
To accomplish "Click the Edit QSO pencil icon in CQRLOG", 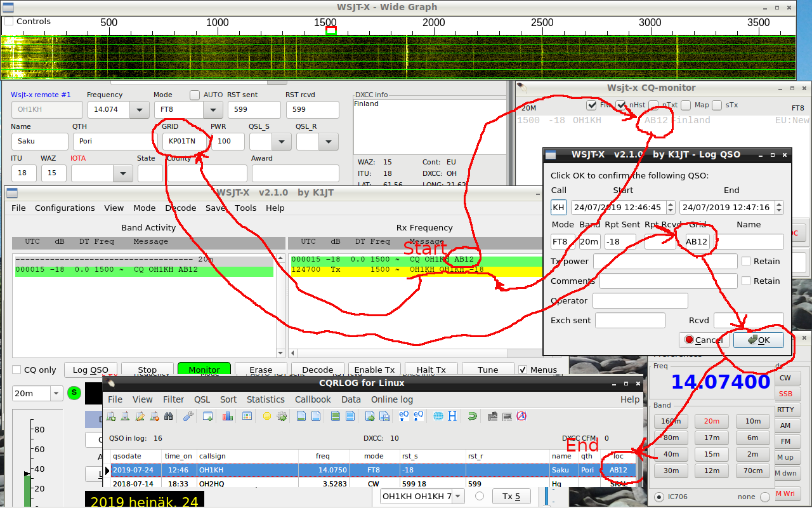I will point(140,416).
